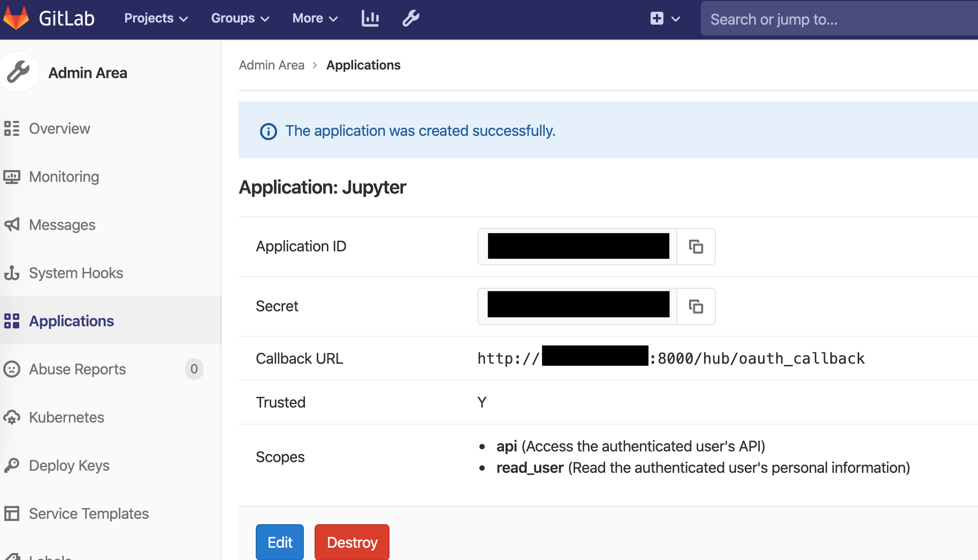
Task: Click the wrench Admin Area icon in navbar
Action: [411, 18]
